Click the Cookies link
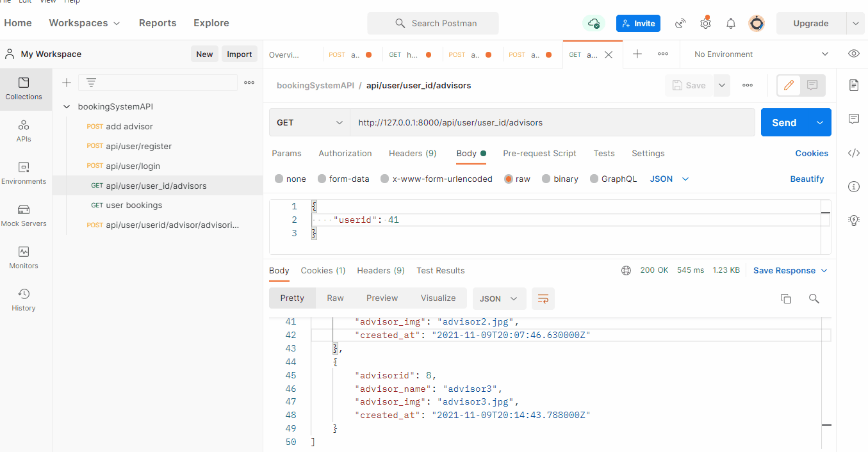The width and height of the screenshot is (868, 452). [812, 154]
